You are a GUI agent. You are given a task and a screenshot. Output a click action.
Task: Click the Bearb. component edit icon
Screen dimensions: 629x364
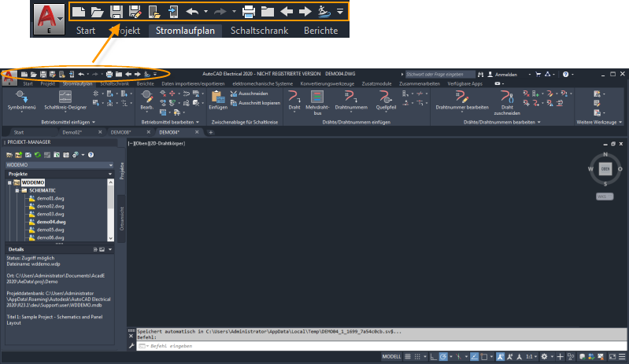click(x=147, y=97)
